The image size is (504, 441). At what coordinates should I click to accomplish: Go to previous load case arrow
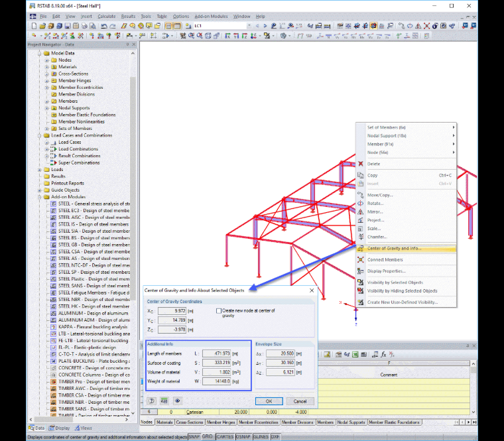coord(257,26)
